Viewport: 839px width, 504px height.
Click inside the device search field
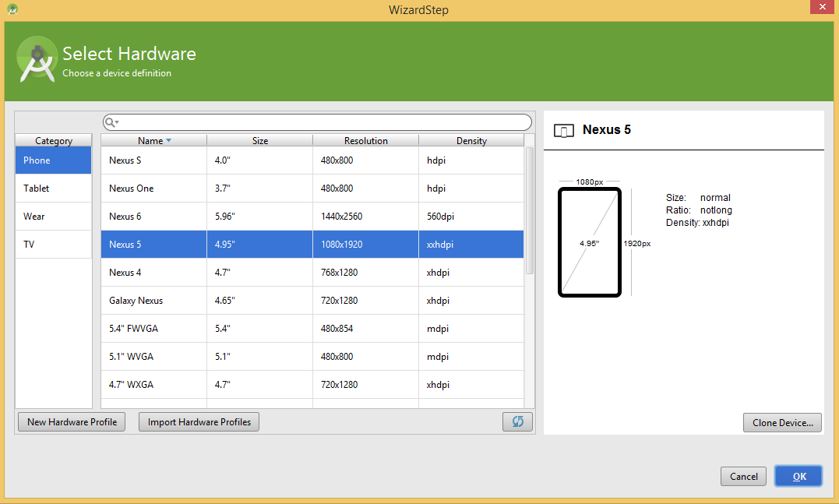317,122
